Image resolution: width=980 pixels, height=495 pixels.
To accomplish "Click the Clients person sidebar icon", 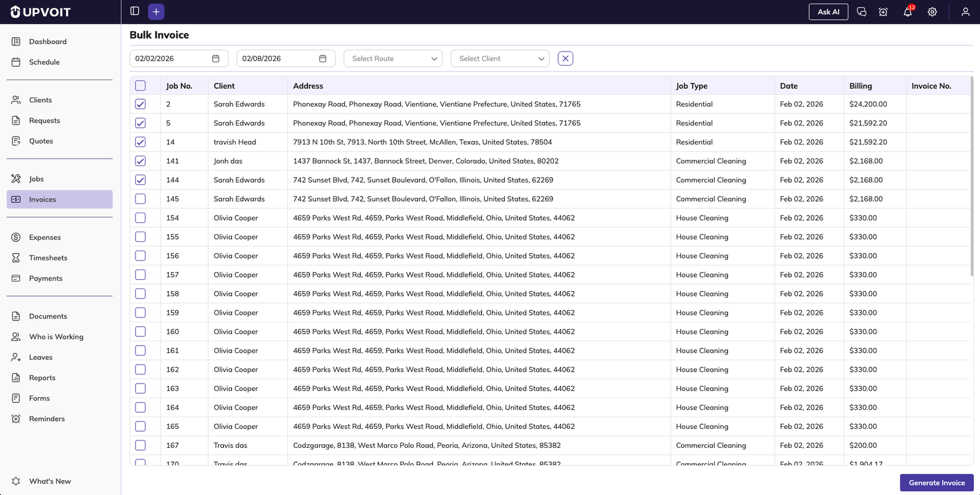I will (x=16, y=100).
